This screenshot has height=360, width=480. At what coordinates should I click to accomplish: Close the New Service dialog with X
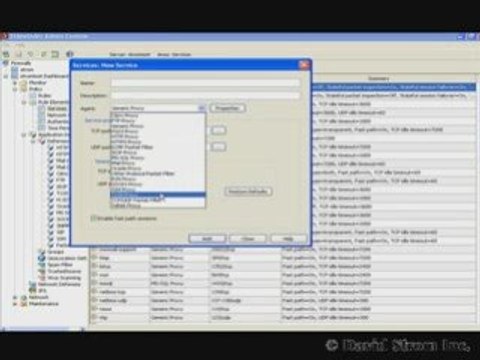tap(304, 65)
